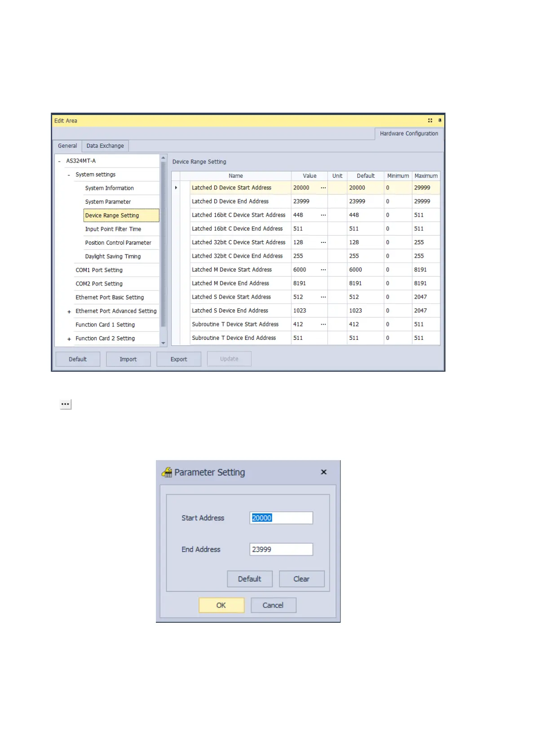Viewport: 535px width, 756px height.
Task: Click the Edit Area pin icon
Action: click(440, 120)
